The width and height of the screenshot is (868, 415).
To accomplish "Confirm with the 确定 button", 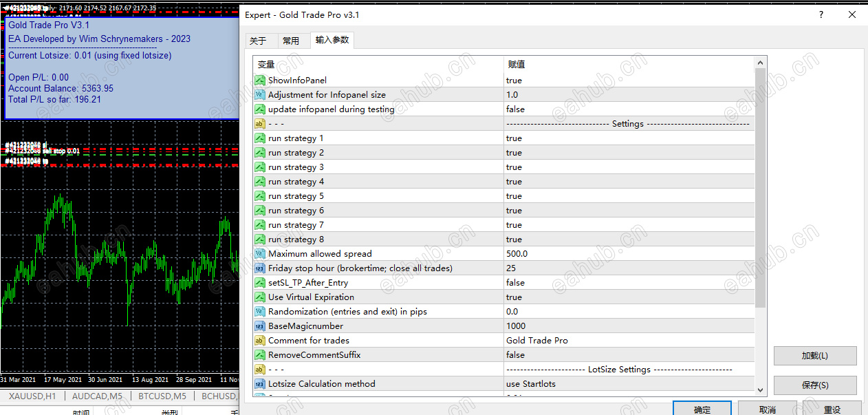I will 702,409.
